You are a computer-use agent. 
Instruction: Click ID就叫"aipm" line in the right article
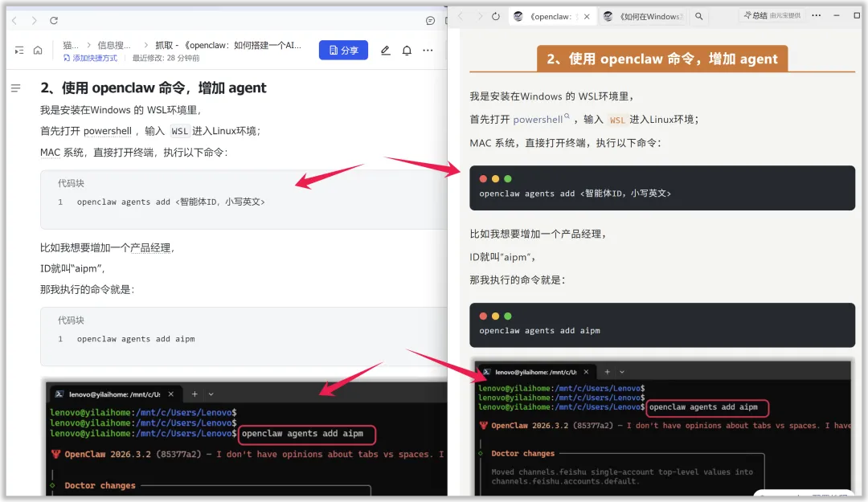click(x=502, y=257)
